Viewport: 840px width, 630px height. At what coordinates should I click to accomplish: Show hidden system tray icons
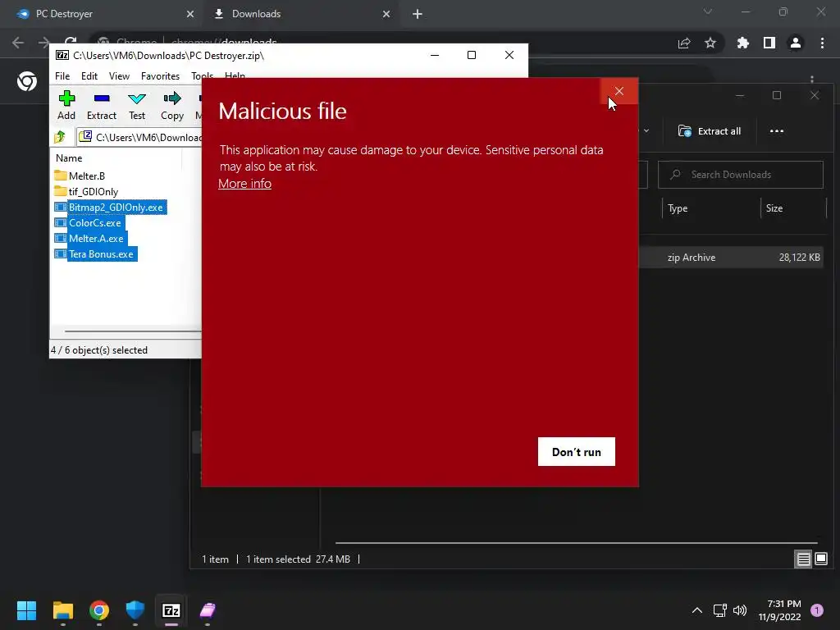point(697,610)
